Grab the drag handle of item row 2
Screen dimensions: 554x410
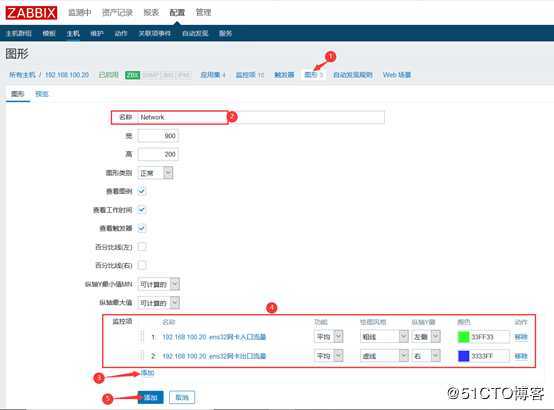pyautogui.click(x=142, y=356)
